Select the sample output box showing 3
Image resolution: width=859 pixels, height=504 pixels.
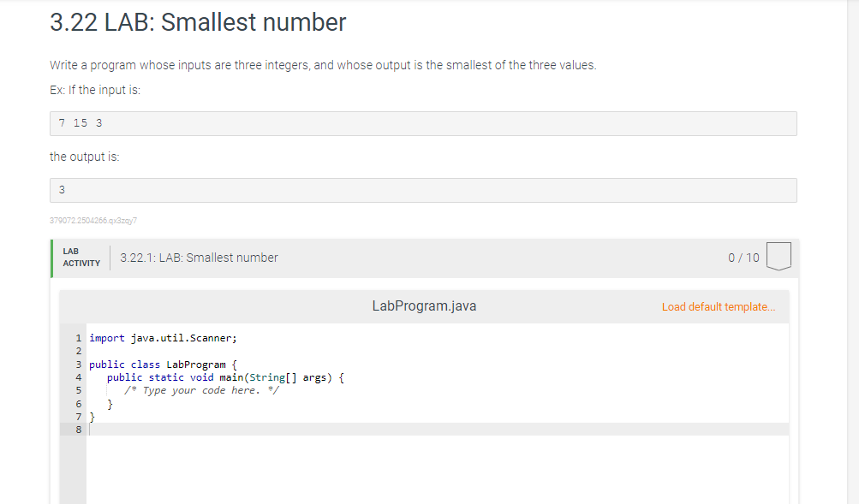[x=423, y=191]
